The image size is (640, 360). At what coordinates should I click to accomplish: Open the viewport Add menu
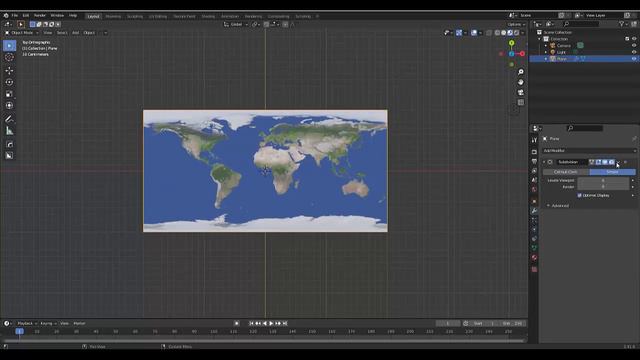[x=76, y=33]
